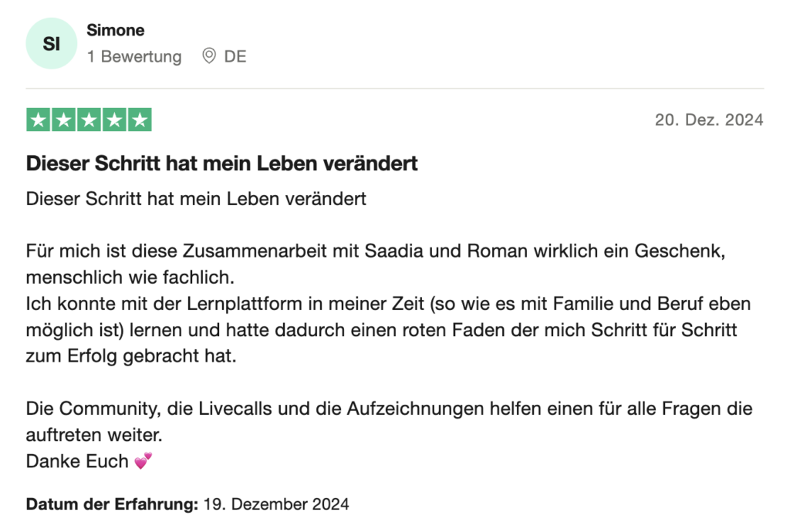Click the location pin icon

pos(208,56)
